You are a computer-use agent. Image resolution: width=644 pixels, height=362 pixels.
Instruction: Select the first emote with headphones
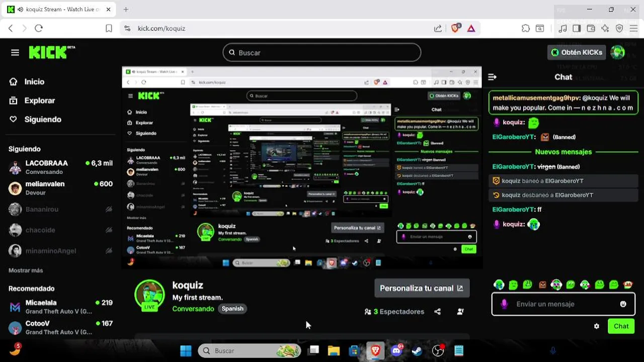coord(499,285)
